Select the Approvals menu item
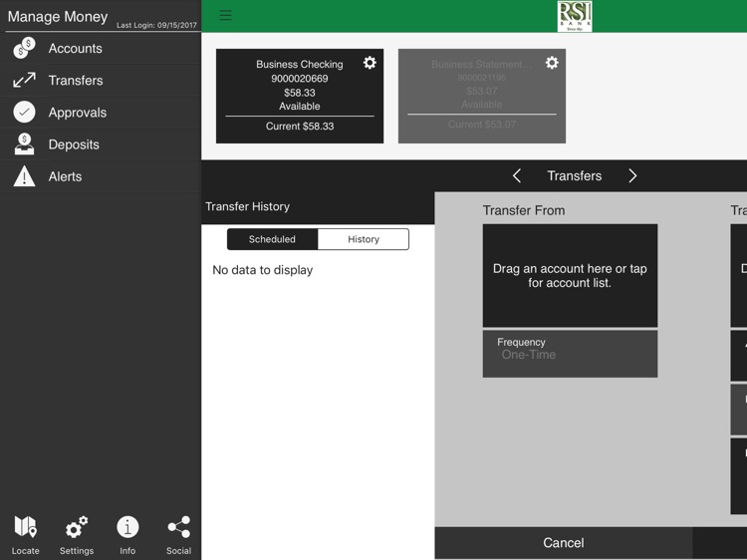747x560 pixels. point(101,113)
